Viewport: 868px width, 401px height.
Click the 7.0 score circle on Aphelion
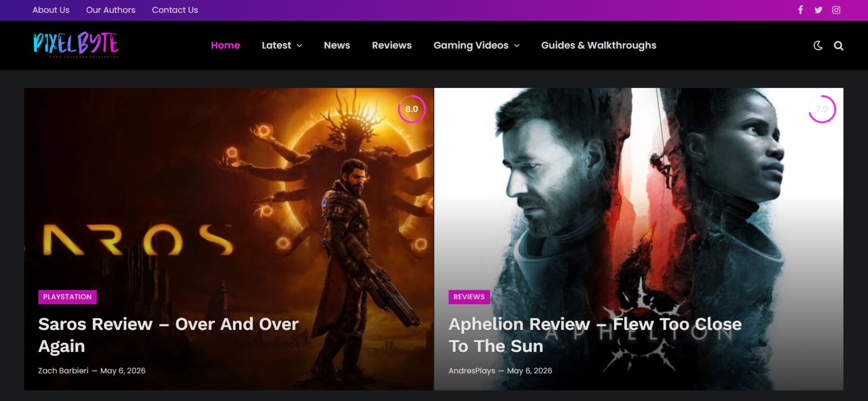pyautogui.click(x=822, y=109)
